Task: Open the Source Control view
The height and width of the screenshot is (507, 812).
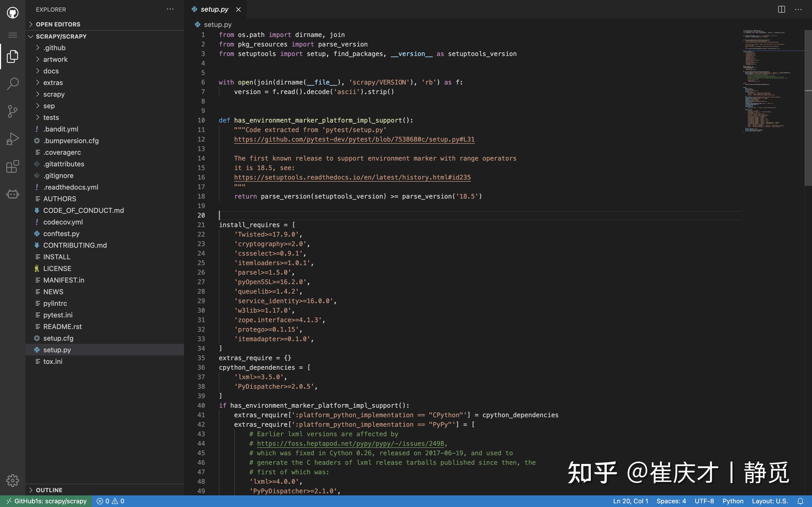Action: (12, 111)
